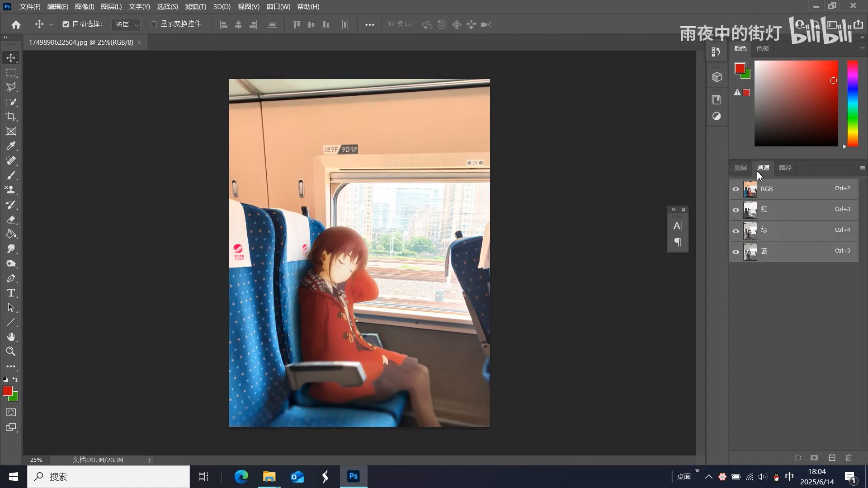Image resolution: width=868 pixels, height=488 pixels.
Task: Hide the Red channel visibility eye
Action: [736, 210]
